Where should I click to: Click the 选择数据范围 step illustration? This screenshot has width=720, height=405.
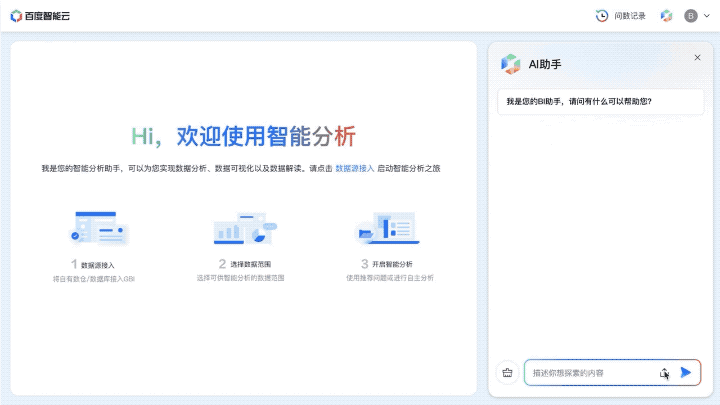click(x=245, y=228)
